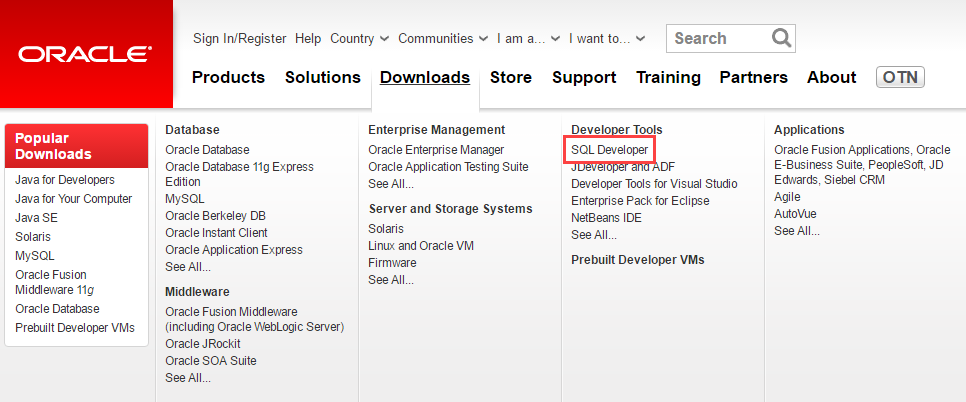Open Java for Your Computer link

74,199
